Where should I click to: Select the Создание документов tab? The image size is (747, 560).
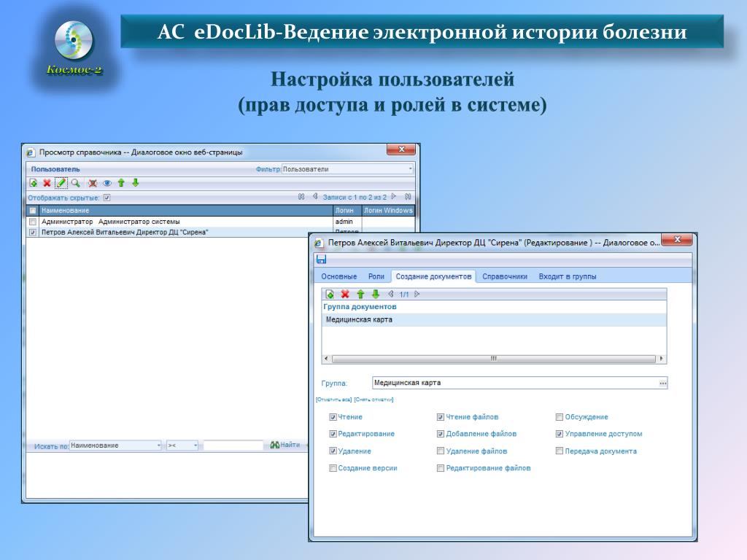coord(433,276)
